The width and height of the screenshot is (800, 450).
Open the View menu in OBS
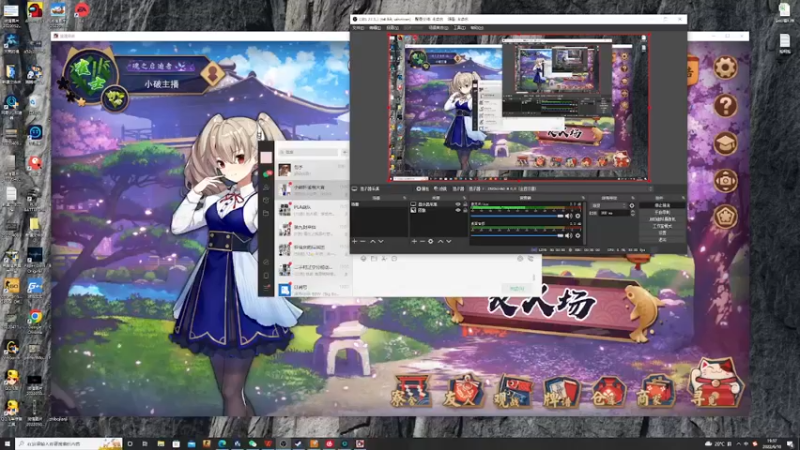point(392,28)
